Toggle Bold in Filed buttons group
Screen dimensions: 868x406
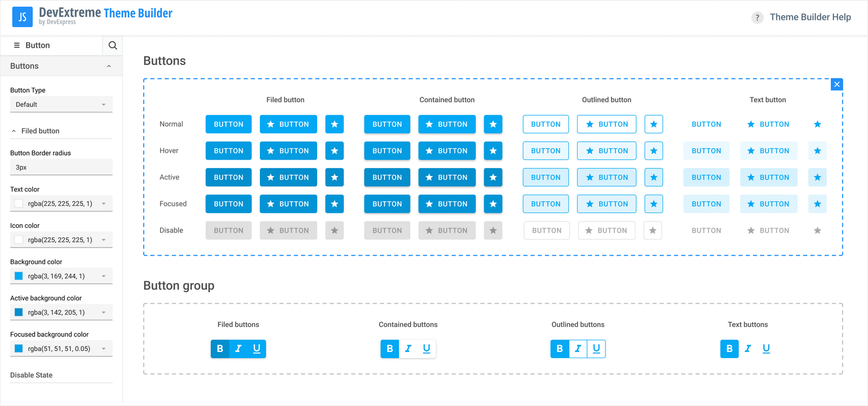point(220,349)
